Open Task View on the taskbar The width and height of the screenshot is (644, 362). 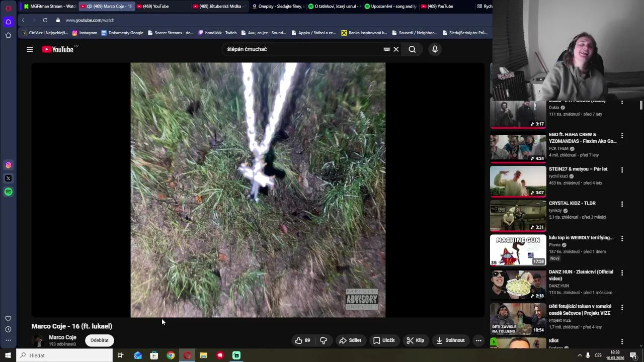(x=121, y=355)
